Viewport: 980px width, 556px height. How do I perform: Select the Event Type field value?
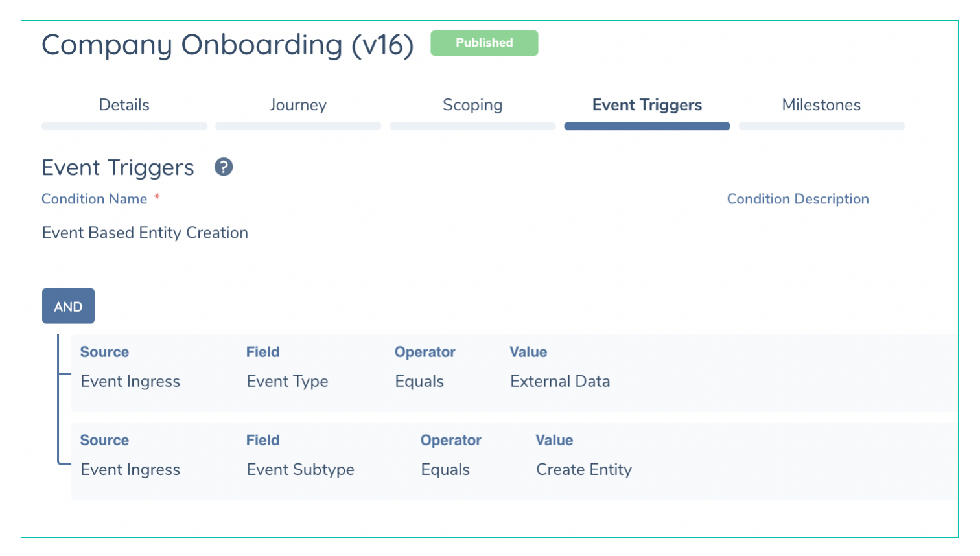click(287, 382)
